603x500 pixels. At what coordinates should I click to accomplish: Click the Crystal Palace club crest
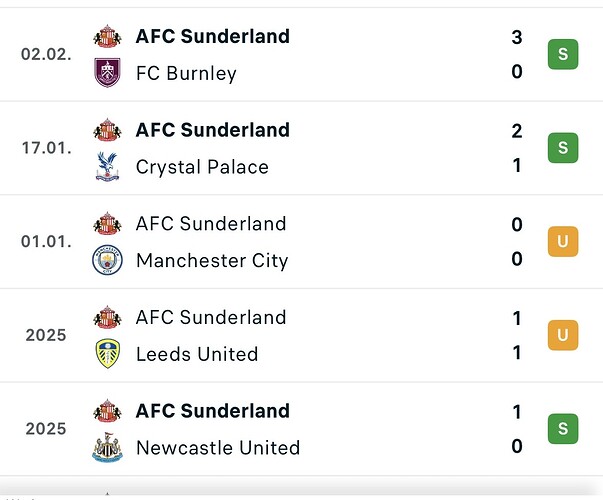[x=107, y=167]
